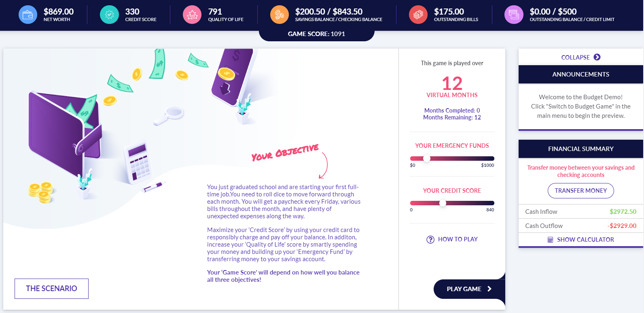Open the Financial Summary panel header
Screen dimensions: 644x313
coord(580,149)
